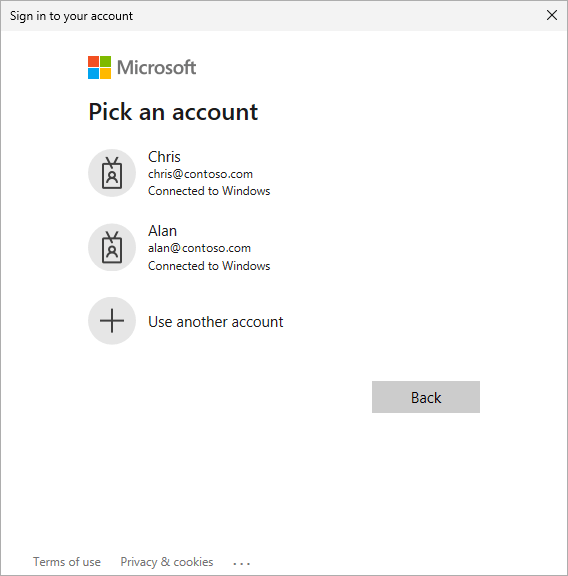Viewport: 568px width, 576px height.
Task: Click the name Alan
Action: click(162, 231)
